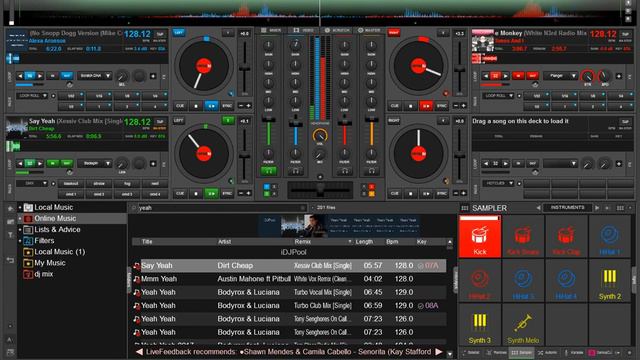Switch to the MIXER tab

[x=271, y=30]
